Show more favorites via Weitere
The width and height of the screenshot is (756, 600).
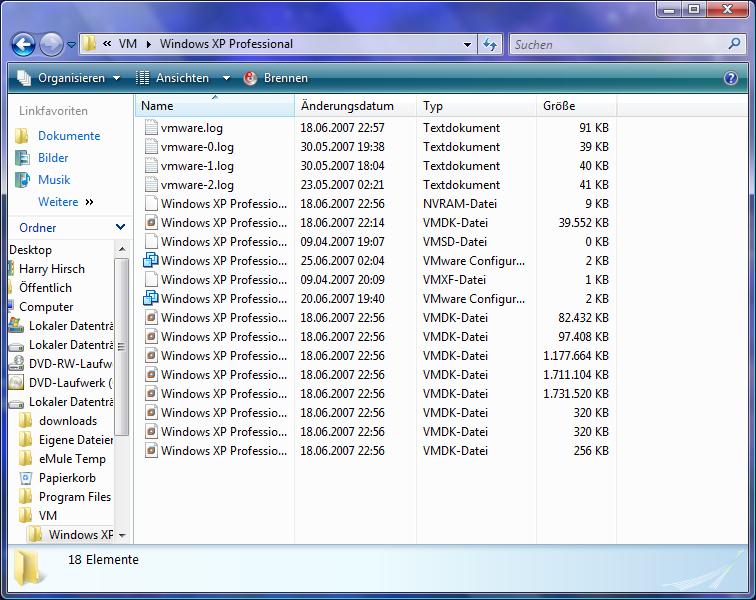[x=66, y=202]
